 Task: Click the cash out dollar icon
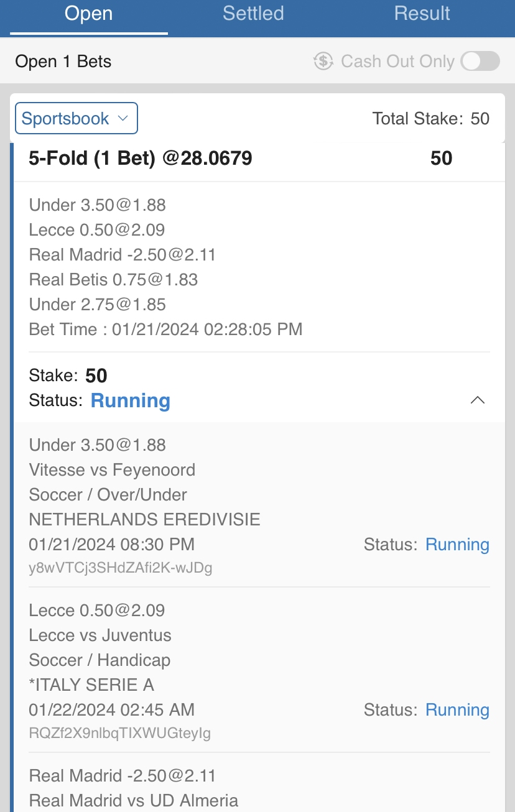323,61
